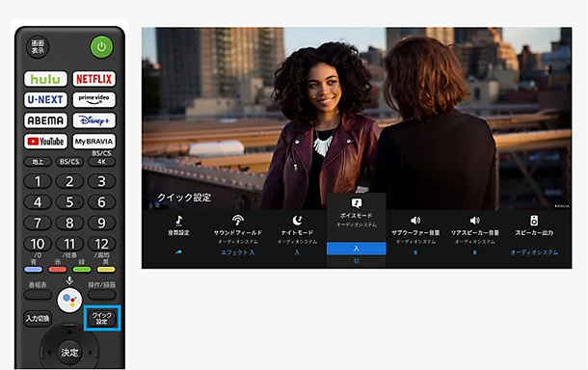Launch NETFLIX from the remote
This screenshot has width=588, height=370.
point(94,79)
